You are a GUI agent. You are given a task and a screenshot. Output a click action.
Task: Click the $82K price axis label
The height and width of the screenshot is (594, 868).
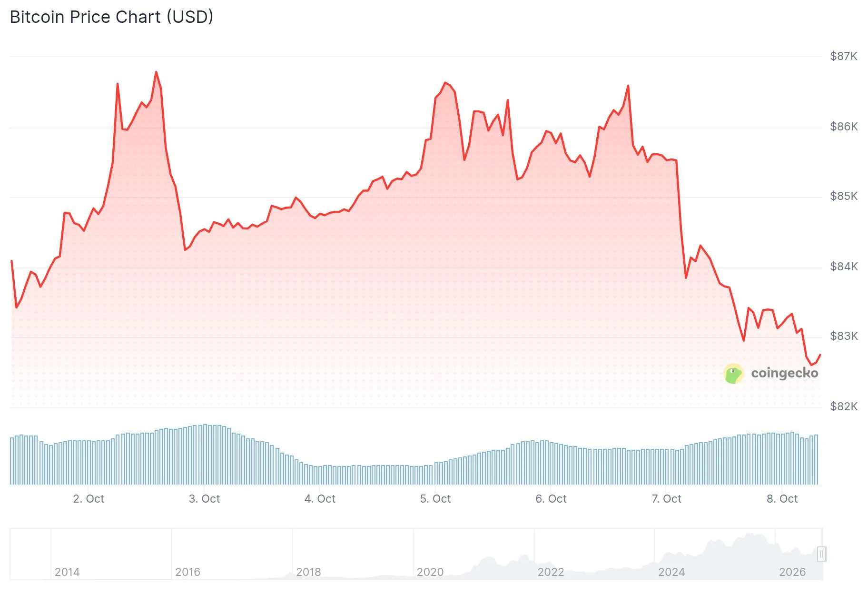pos(844,406)
